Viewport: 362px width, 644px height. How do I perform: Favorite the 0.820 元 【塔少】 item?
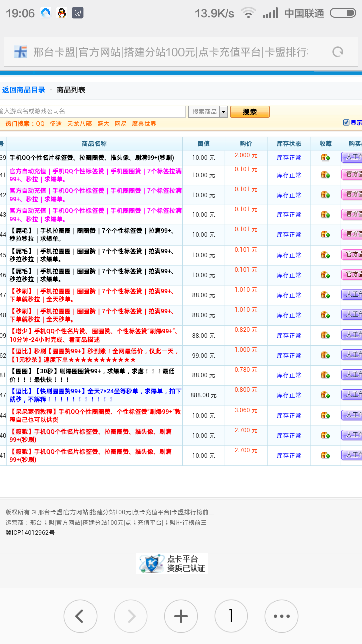325,335
